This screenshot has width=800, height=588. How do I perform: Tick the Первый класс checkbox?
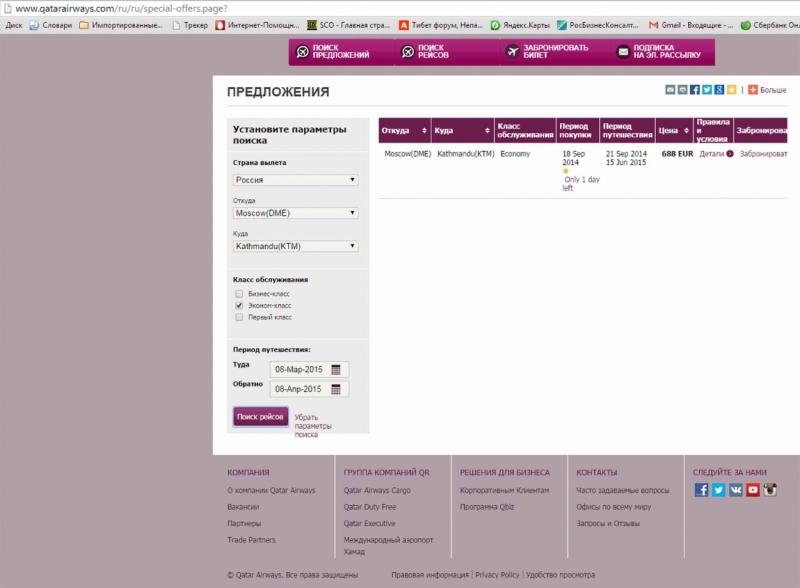coord(239,317)
